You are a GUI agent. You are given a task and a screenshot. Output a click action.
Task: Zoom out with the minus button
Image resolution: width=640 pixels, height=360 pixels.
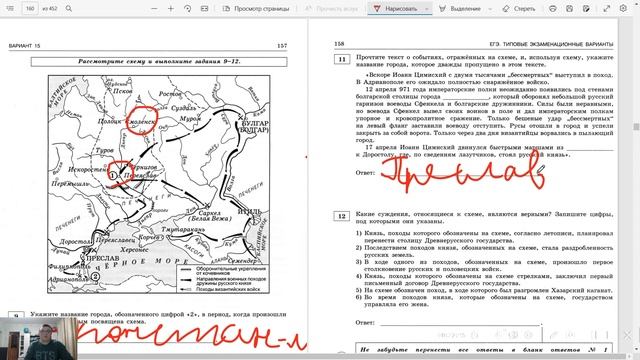[154, 9]
